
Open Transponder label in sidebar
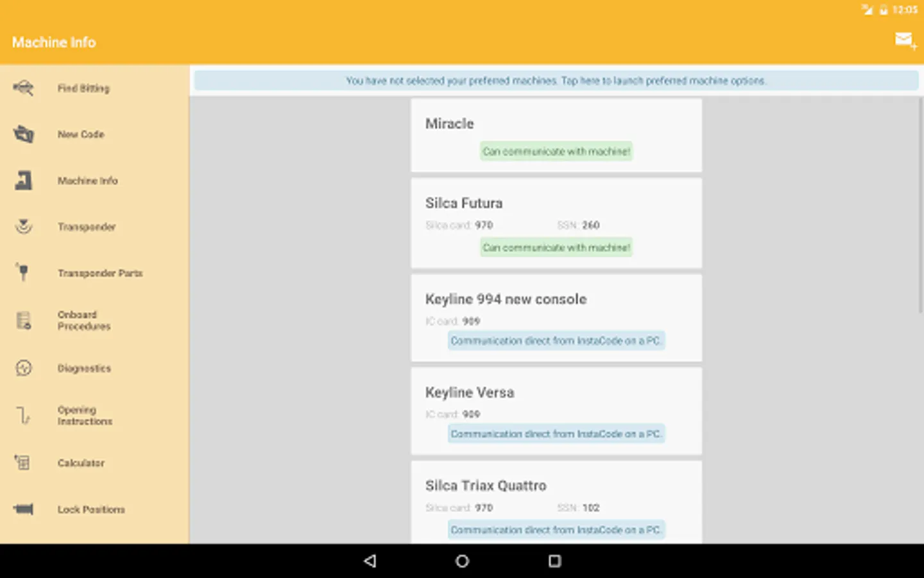(x=87, y=227)
